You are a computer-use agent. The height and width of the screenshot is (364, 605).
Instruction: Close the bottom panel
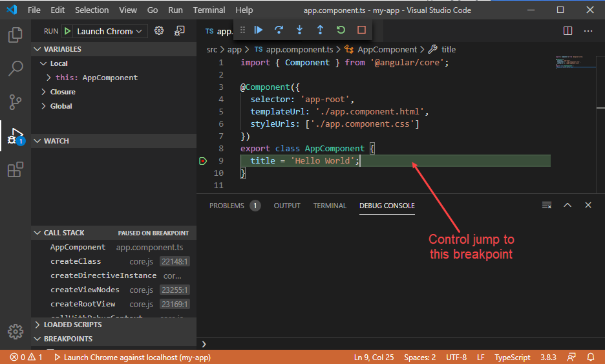[x=588, y=205]
